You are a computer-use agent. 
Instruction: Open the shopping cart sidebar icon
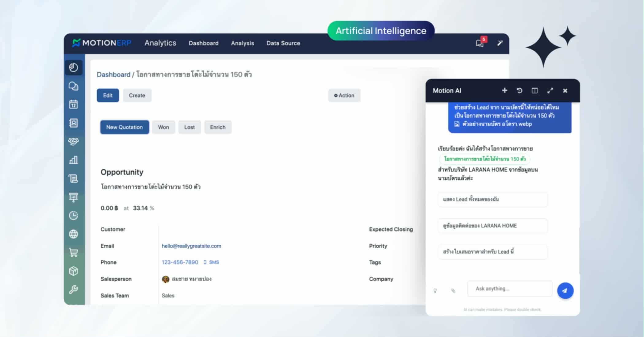click(x=73, y=253)
